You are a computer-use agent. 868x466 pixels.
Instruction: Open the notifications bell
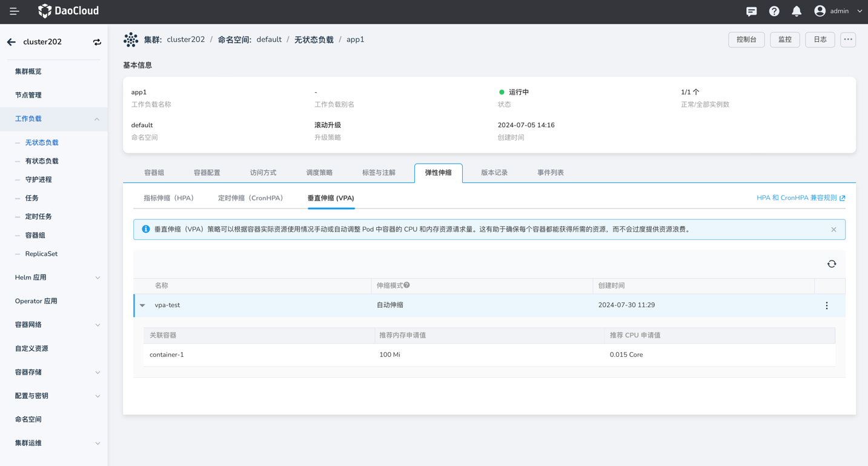tap(797, 12)
